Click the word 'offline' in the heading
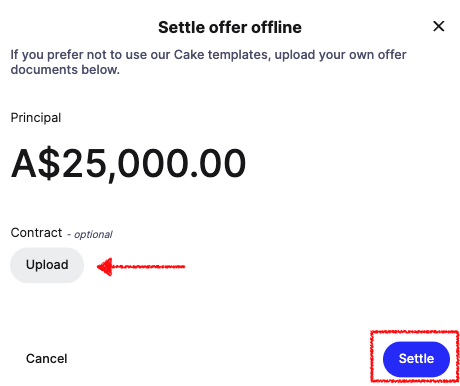 (276, 27)
